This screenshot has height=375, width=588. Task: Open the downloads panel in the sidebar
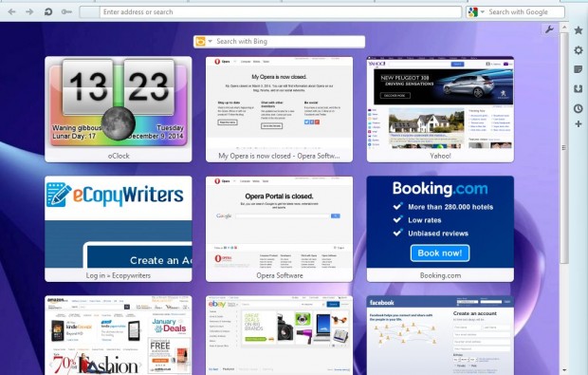pyautogui.click(x=579, y=88)
